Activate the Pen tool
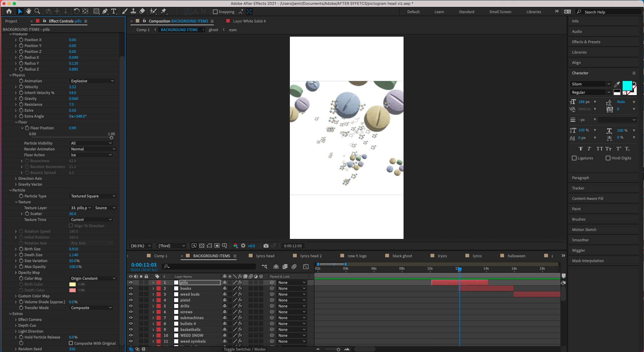The width and height of the screenshot is (644, 352). [x=105, y=11]
